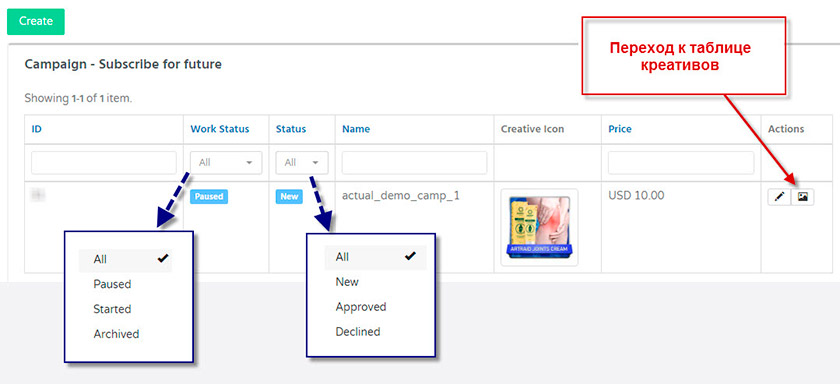Sort table by ID column header
The width and height of the screenshot is (840, 384).
click(36, 129)
